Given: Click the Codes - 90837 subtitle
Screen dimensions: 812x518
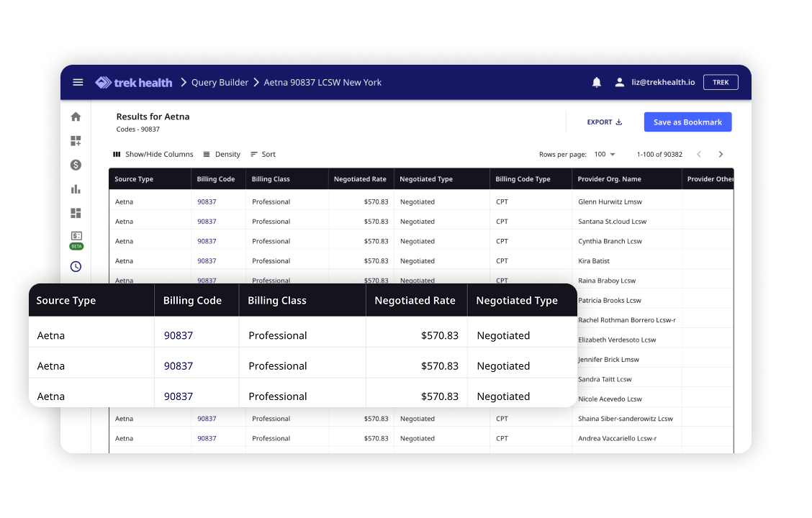Looking at the screenshot, I should tap(137, 129).
